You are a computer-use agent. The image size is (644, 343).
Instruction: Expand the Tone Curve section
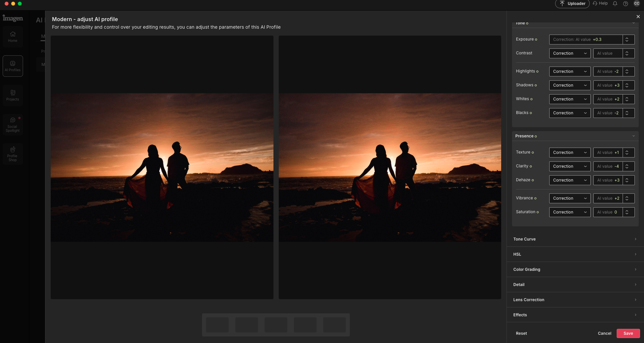pyautogui.click(x=575, y=239)
